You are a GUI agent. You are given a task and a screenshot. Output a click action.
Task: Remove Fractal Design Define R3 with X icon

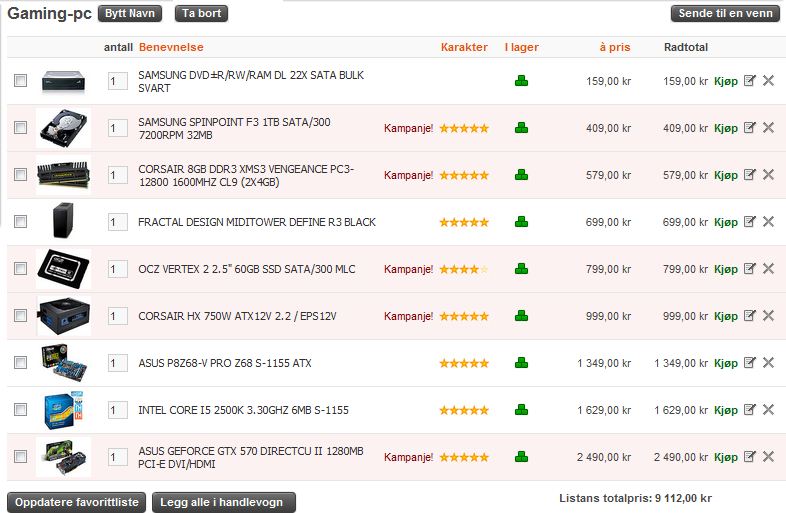768,222
